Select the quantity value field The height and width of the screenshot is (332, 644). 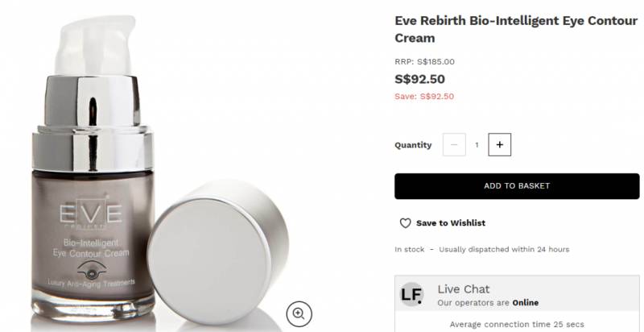pyautogui.click(x=477, y=144)
